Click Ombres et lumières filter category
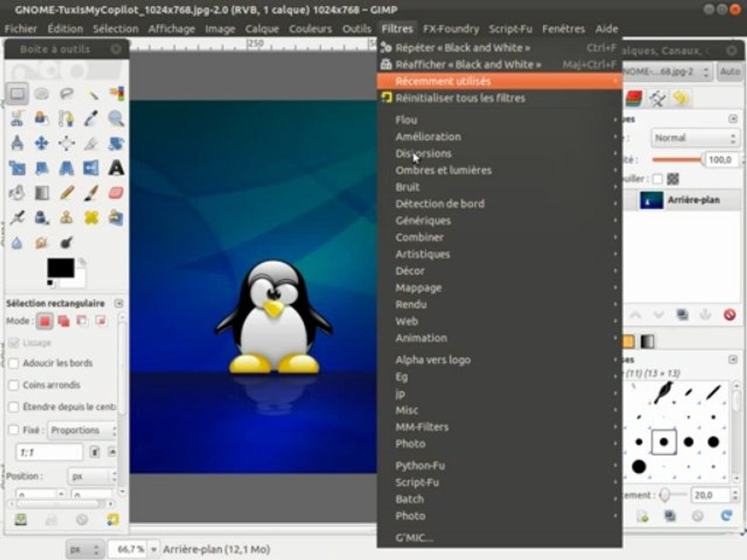Image resolution: width=747 pixels, height=560 pixels. click(x=500, y=170)
